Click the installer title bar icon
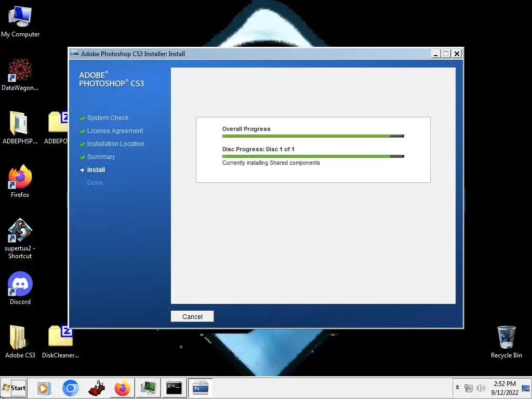This screenshot has width=532, height=399. pyautogui.click(x=75, y=54)
